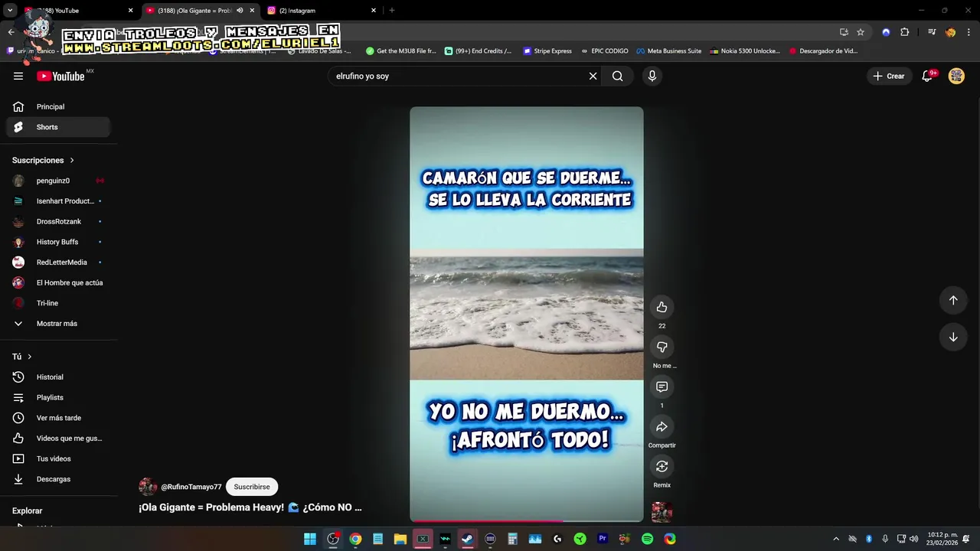Open the Short's sound thumbnail
The width and height of the screenshot is (980, 551).
661,512
